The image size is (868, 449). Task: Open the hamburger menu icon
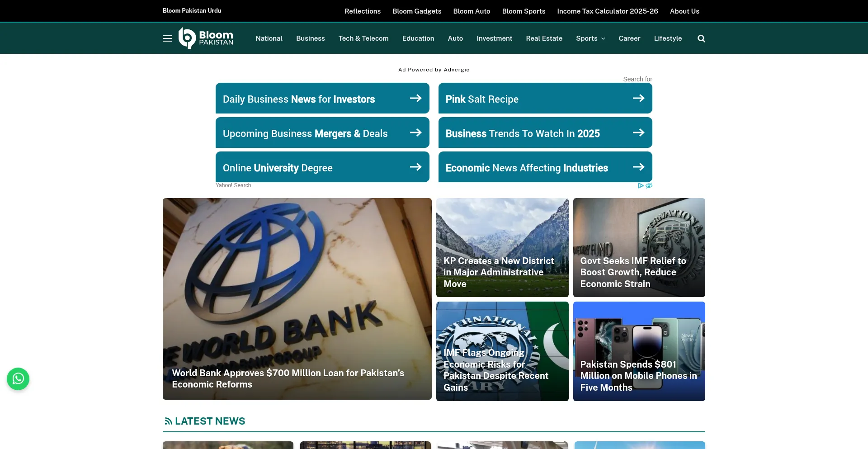(x=167, y=38)
